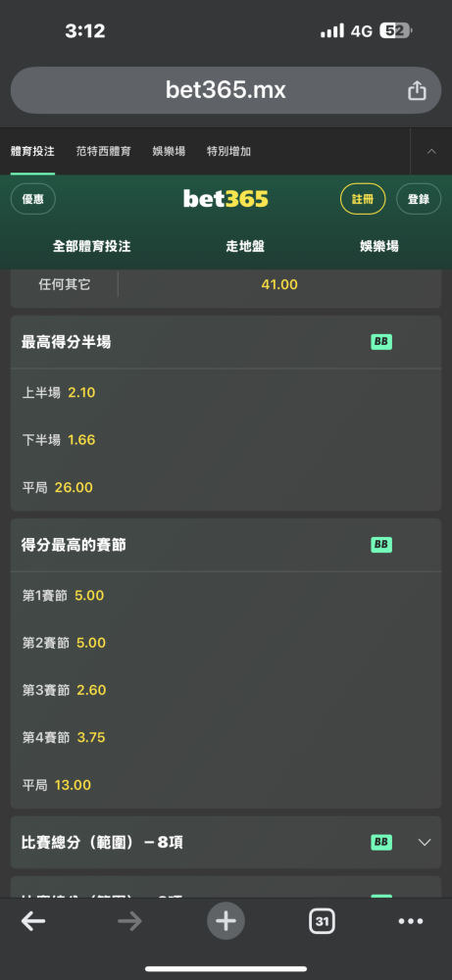The image size is (452, 980).
Task: Go back with the browser back arrow
Action: 33,920
